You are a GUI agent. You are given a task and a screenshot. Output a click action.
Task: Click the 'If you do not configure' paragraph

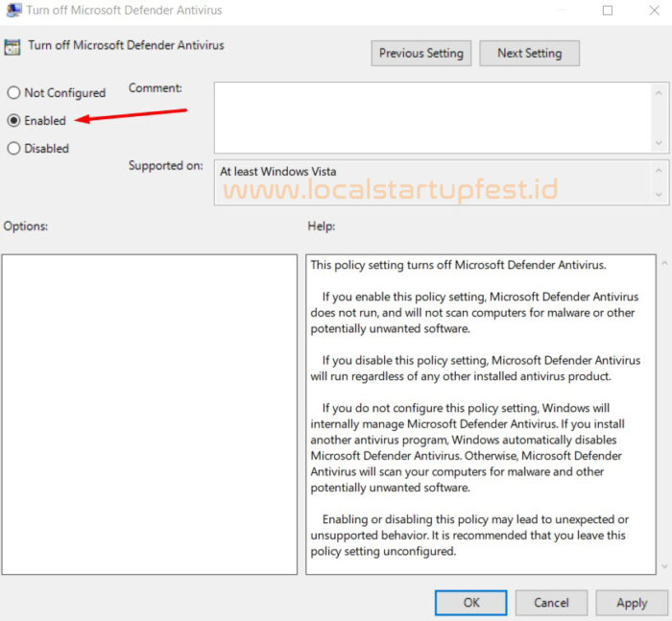(x=468, y=447)
